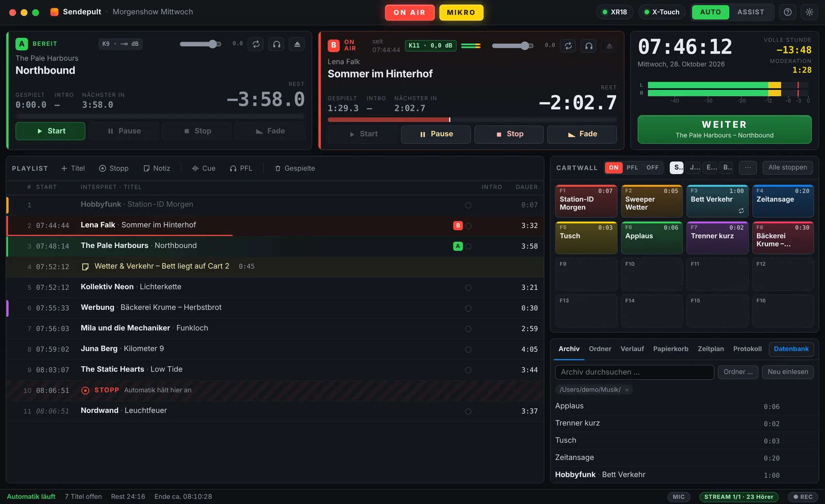Open the help icon in header
This screenshot has width=825, height=504.
click(x=788, y=12)
